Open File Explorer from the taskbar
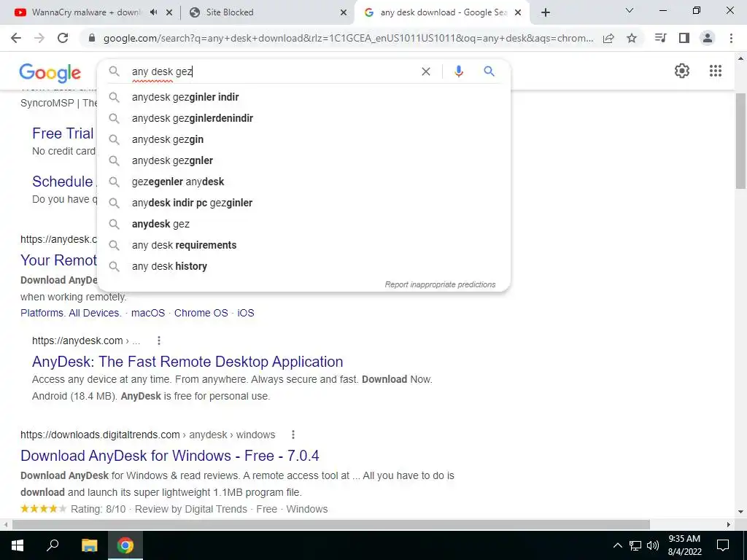 (89, 545)
